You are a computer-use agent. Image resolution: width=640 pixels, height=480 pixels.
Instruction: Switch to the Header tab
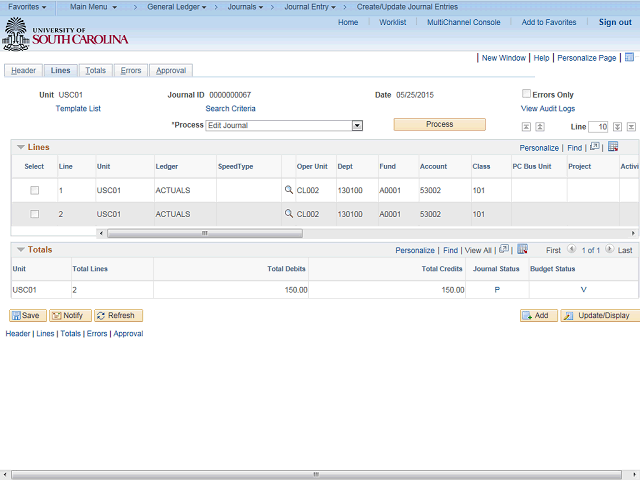[x=23, y=71]
